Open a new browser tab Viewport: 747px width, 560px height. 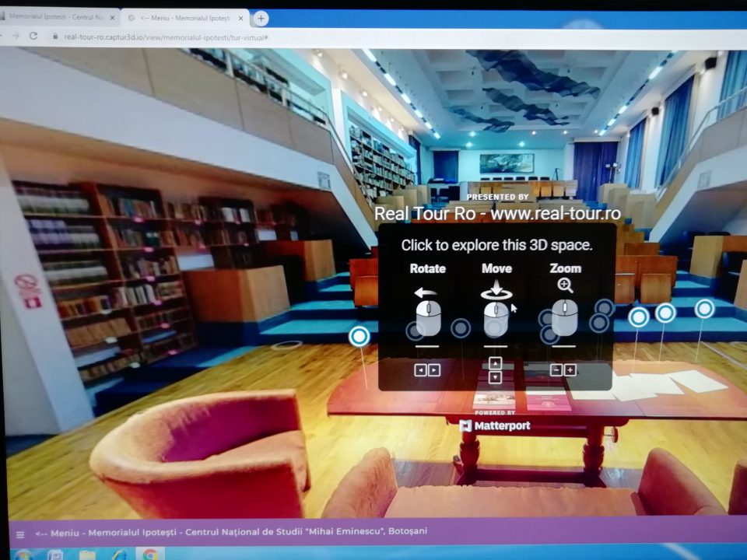coord(261,19)
